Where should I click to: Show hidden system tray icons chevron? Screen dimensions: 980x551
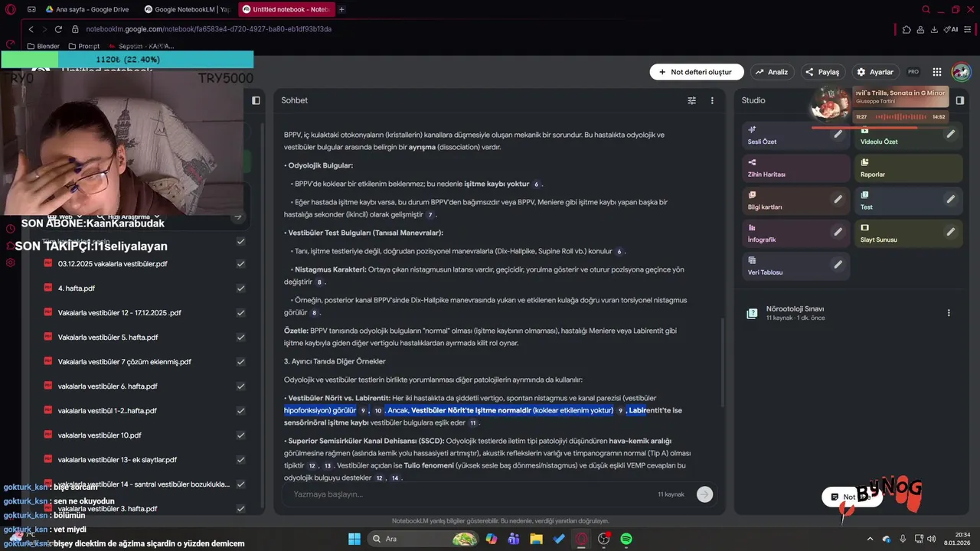(x=871, y=539)
